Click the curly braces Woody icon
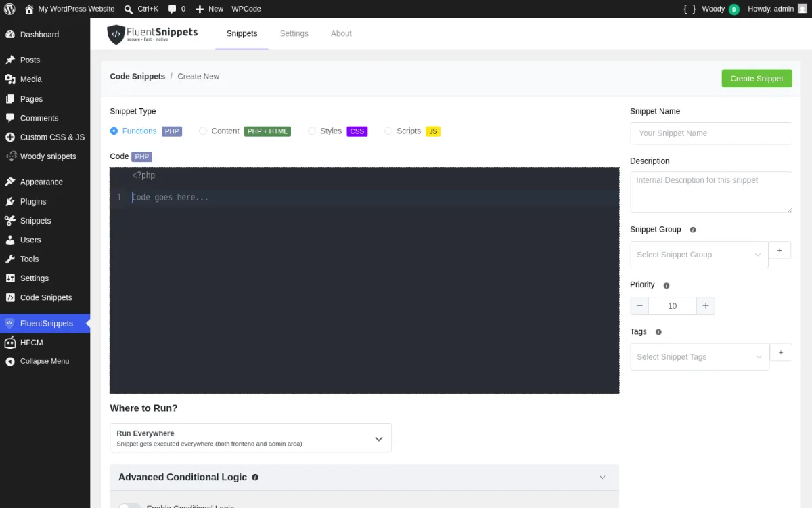 [x=690, y=9]
